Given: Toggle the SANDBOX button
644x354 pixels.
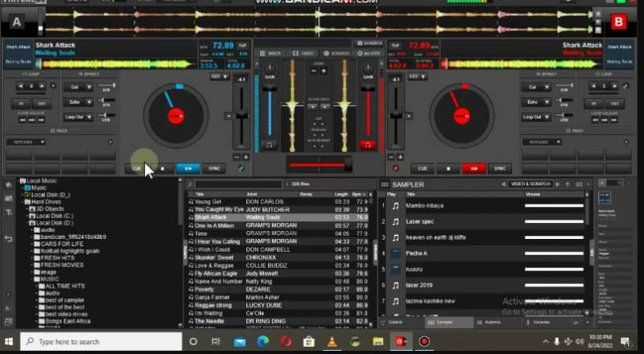Looking at the screenshot, I should 369,43.
